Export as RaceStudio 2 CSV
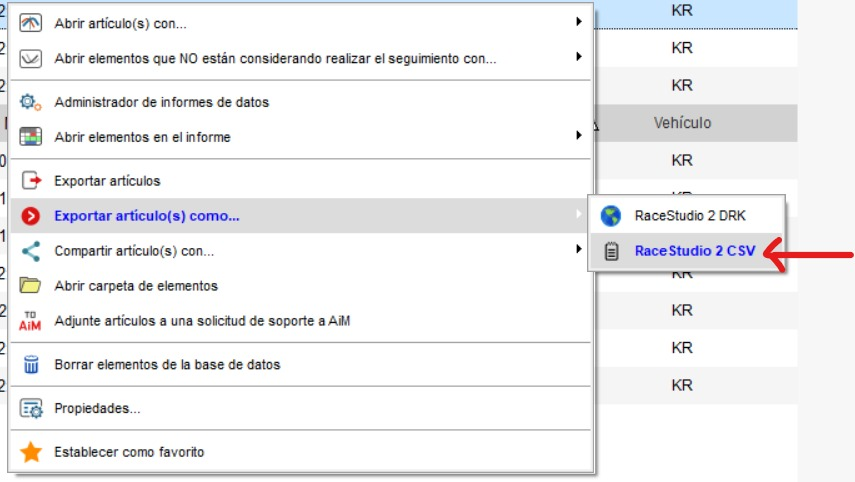 click(x=687, y=251)
